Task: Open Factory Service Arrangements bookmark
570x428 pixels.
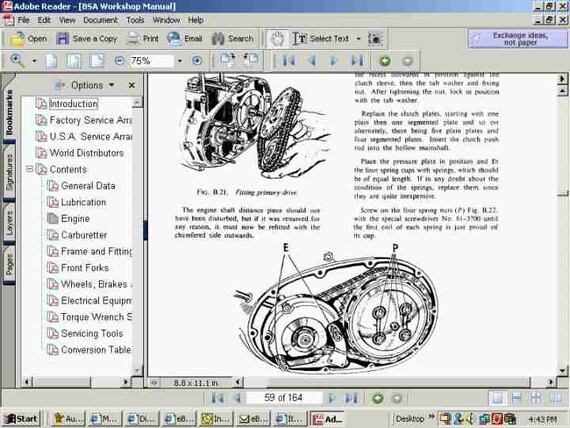Action: click(x=90, y=120)
